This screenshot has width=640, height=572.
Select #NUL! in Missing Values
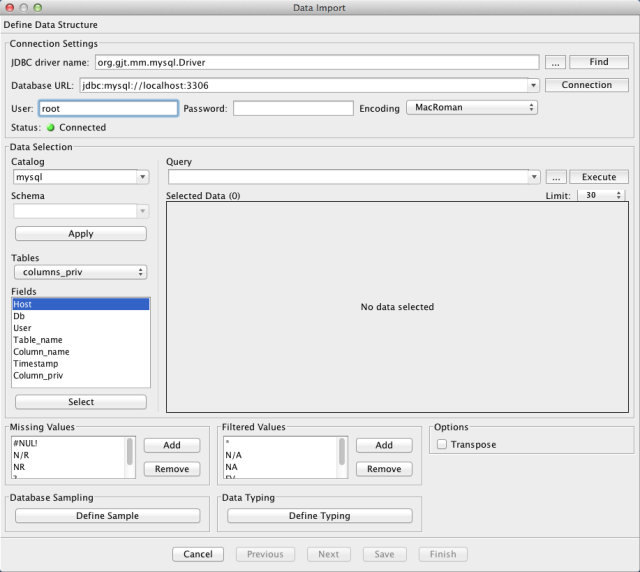coord(69,443)
